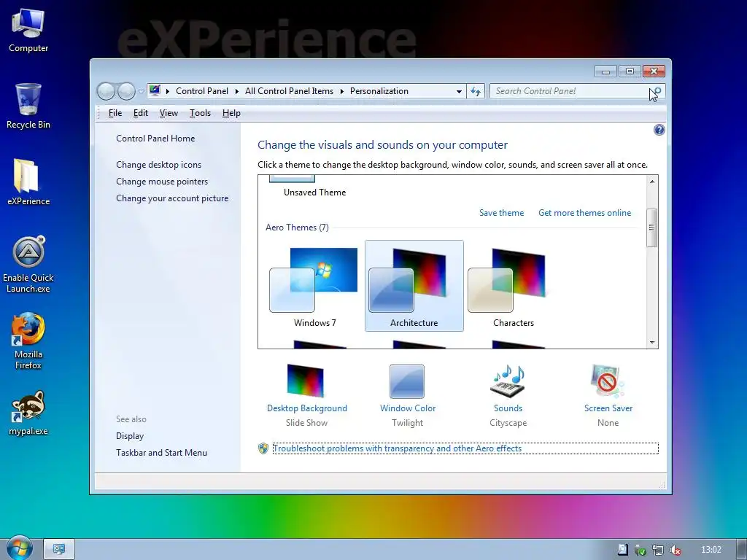Open Taskbar and Start Menu link
Image resolution: width=747 pixels, height=560 pixels.
coord(161,452)
